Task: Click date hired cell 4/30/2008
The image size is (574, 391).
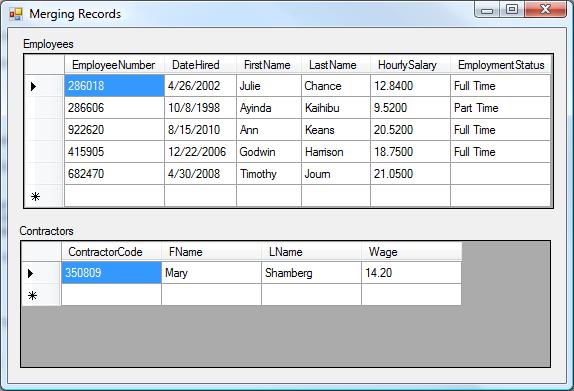Action: (x=200, y=174)
